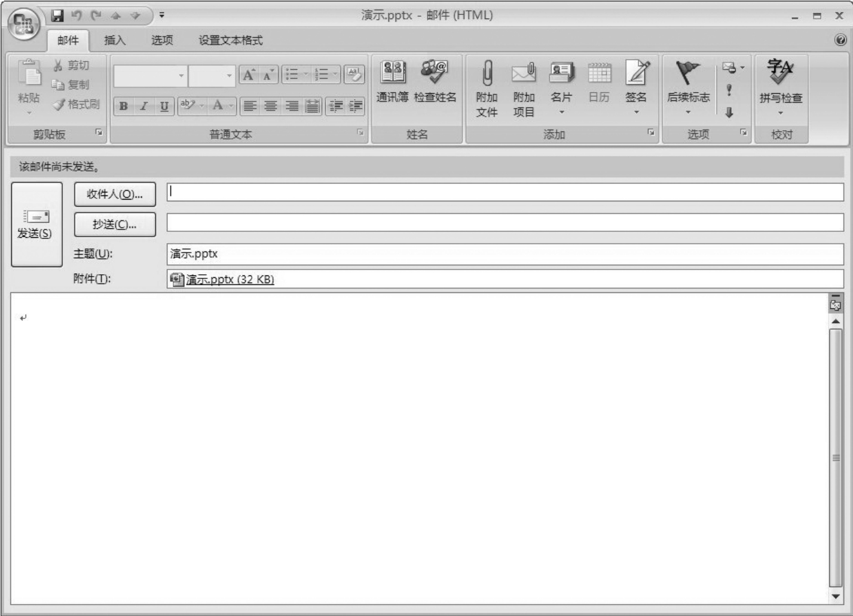Click 复制 to copy the selection
Viewport: 853px width, 616px height.
pos(71,85)
